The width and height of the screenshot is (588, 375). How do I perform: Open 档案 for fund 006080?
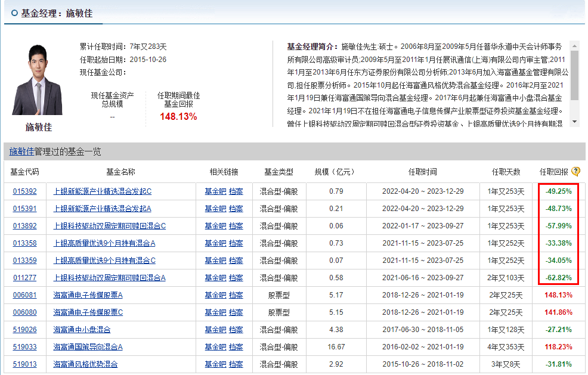236,312
